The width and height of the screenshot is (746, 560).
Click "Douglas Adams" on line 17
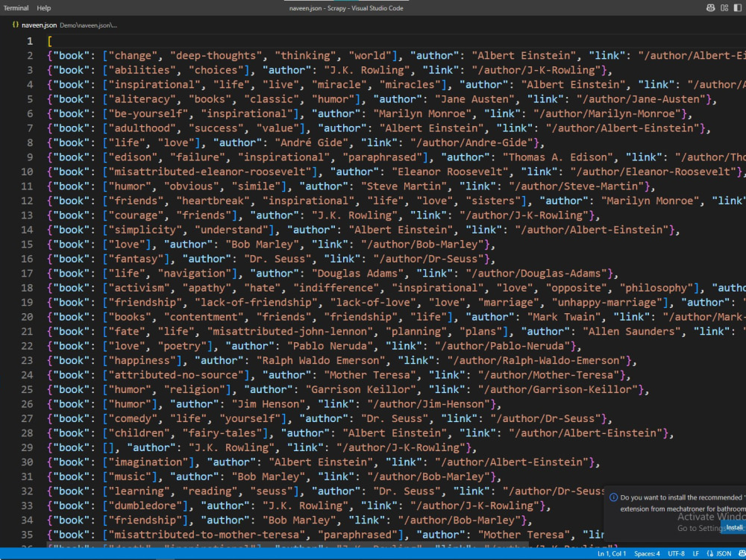pyautogui.click(x=358, y=274)
